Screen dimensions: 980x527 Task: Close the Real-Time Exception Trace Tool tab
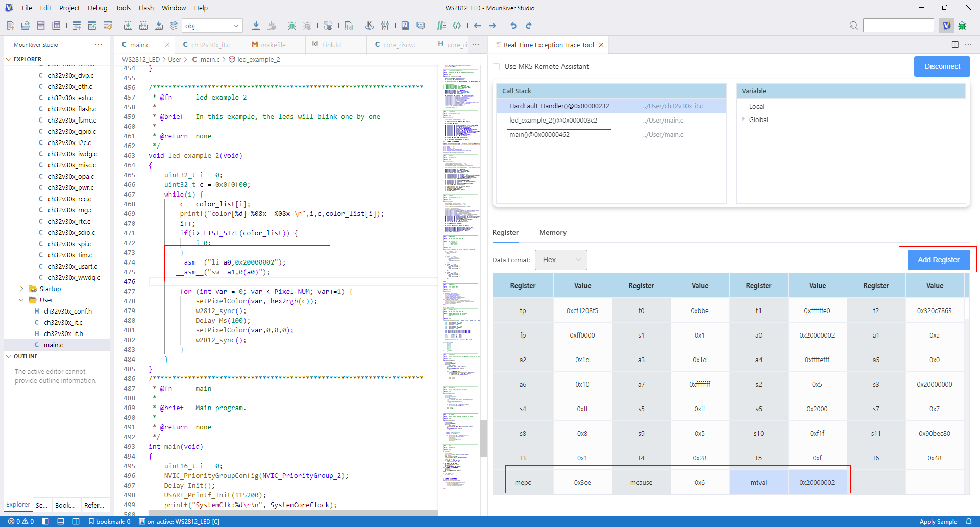[601, 45]
